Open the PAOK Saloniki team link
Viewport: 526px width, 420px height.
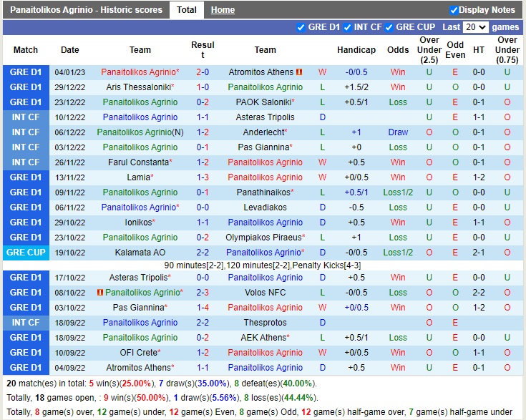[263, 102]
